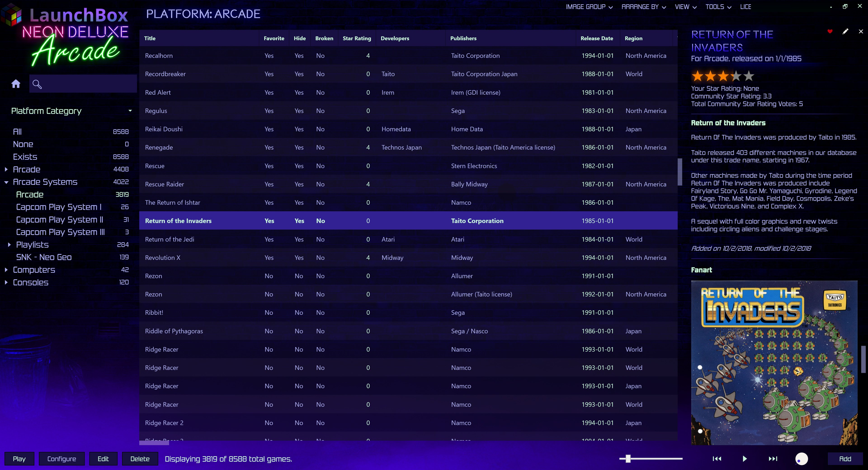Select the Riddle of Pythagoras row
Viewport: 868px width, 470px height.
[x=408, y=331]
